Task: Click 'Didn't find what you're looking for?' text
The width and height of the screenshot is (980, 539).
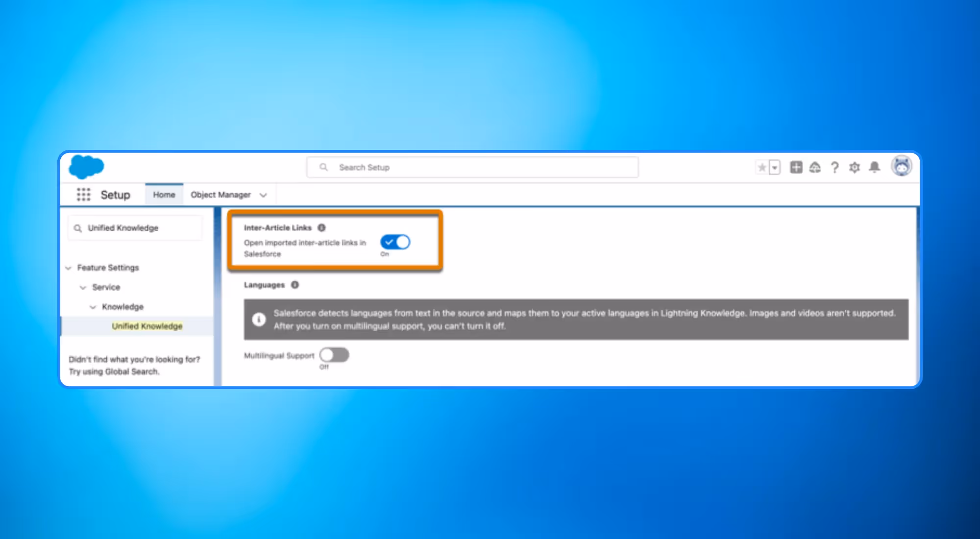Action: coord(134,359)
